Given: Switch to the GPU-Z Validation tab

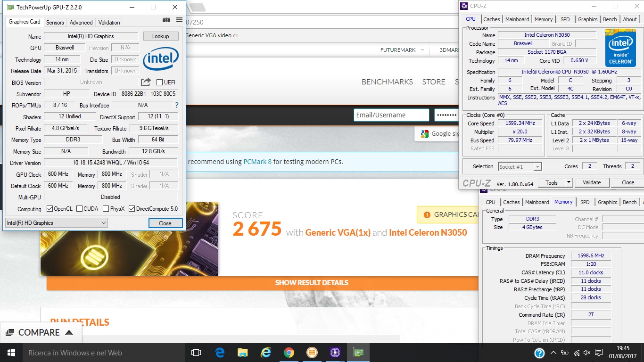Looking at the screenshot, I should tap(109, 23).
